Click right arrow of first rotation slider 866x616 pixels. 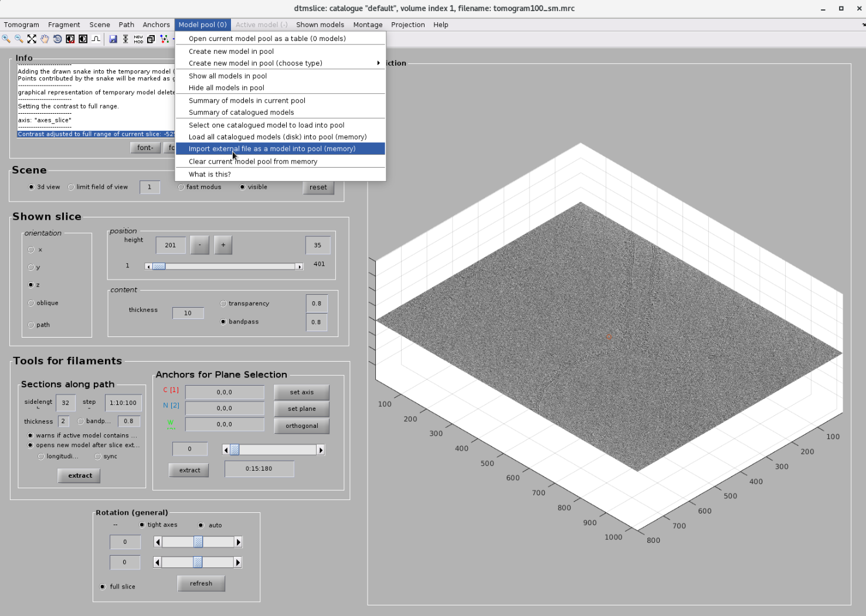pyautogui.click(x=238, y=542)
